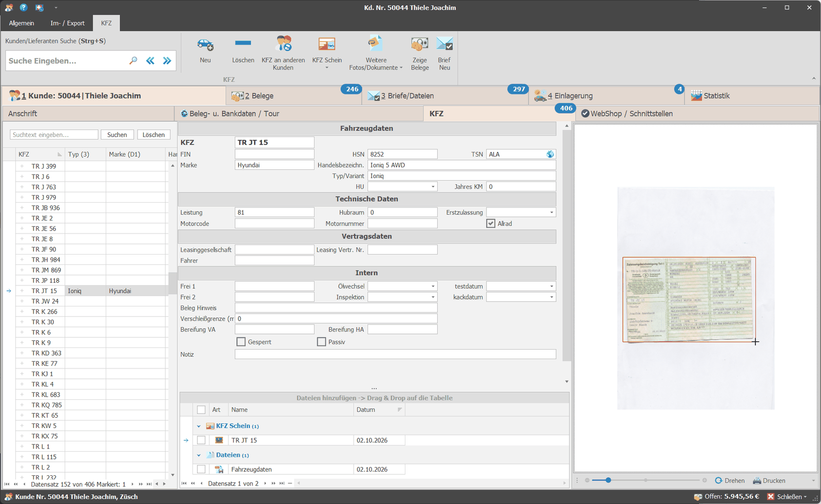Switch to the Allgemein ribbon tab
Viewport: 821px width, 504px height.
[x=22, y=23]
